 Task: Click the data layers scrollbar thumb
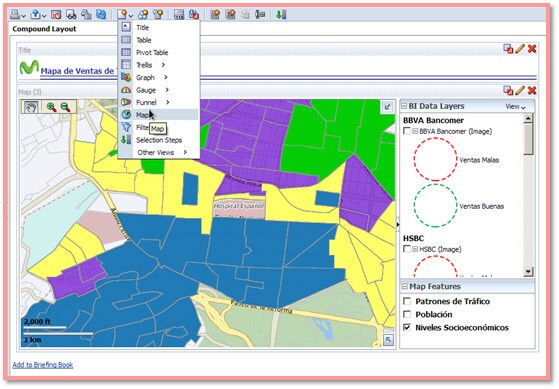pyautogui.click(x=528, y=139)
